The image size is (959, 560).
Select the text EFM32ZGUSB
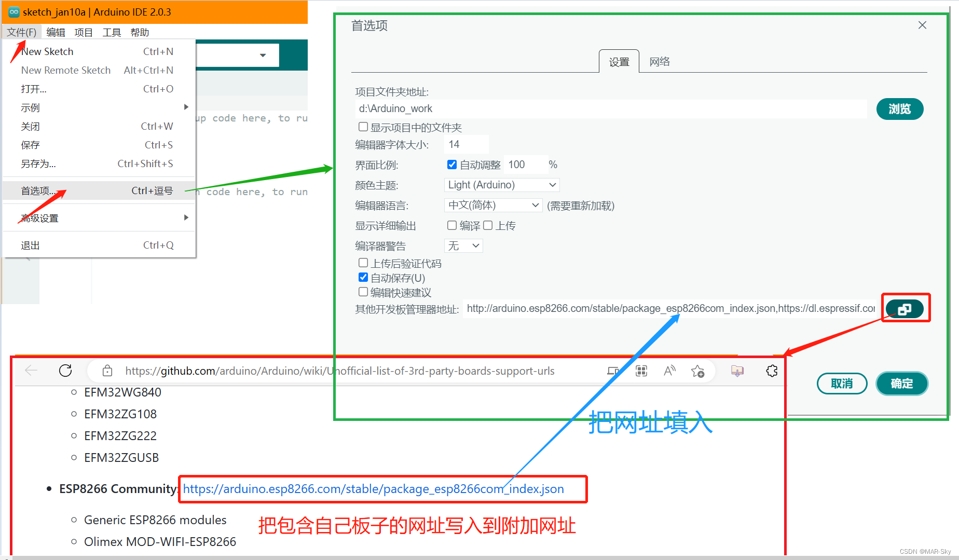coord(121,458)
